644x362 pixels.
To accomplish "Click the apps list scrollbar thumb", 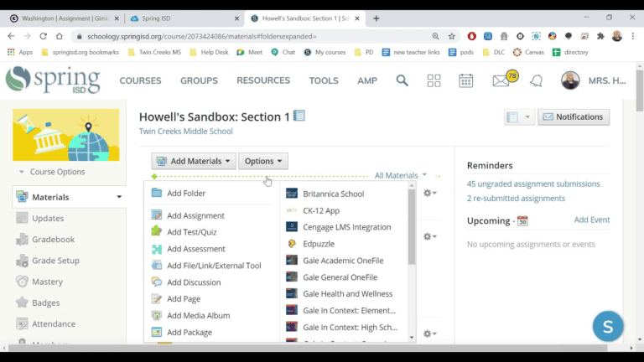I will [412, 226].
